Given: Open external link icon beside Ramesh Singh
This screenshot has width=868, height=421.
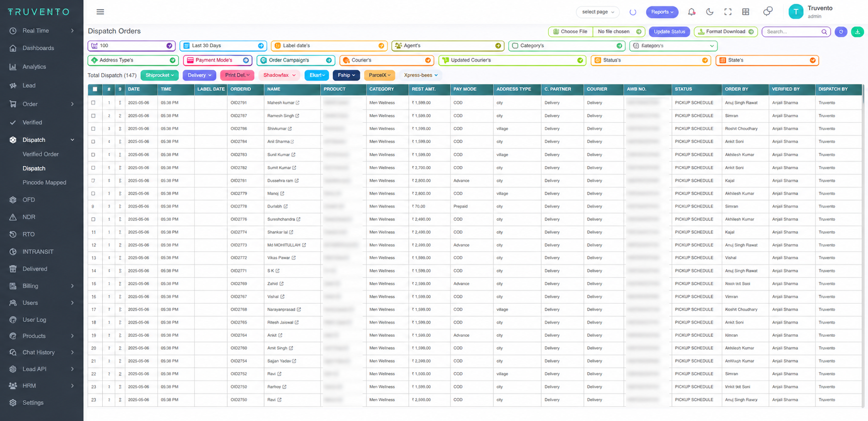Looking at the screenshot, I should click(x=297, y=116).
